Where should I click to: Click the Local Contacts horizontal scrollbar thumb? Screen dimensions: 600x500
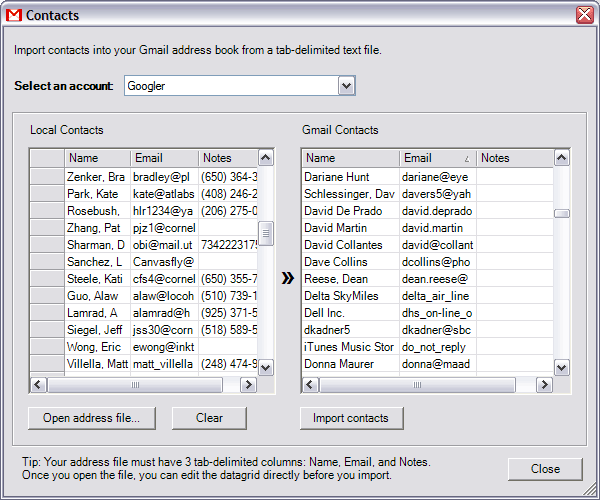(x=135, y=384)
